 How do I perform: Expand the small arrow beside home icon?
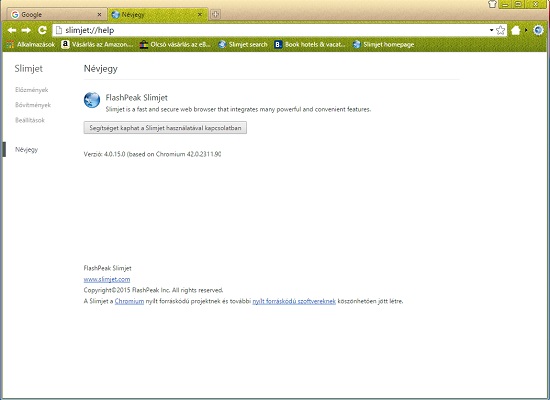click(526, 31)
